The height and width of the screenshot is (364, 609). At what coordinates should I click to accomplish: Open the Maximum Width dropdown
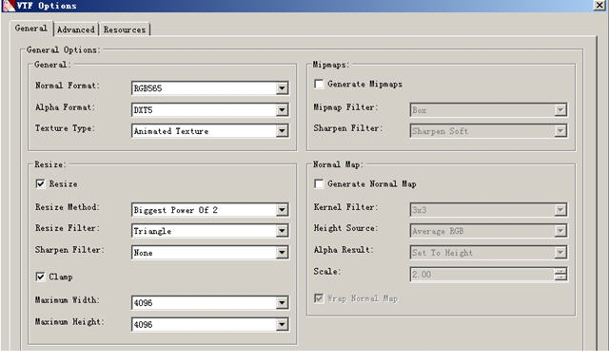pos(210,302)
